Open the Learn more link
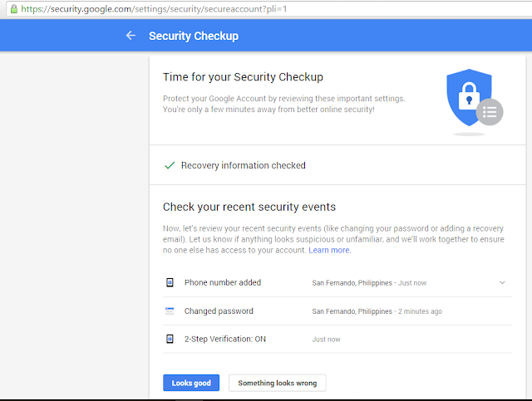The width and height of the screenshot is (532, 401). 330,250
